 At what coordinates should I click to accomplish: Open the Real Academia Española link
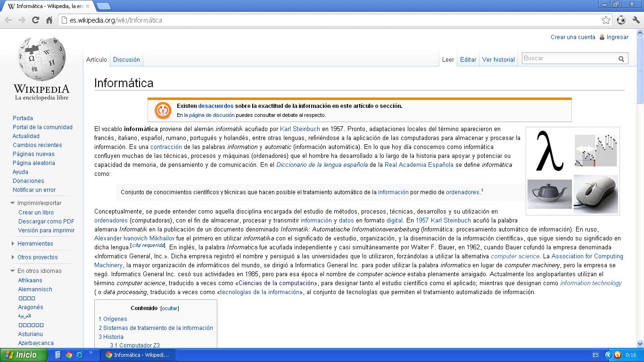click(419, 165)
